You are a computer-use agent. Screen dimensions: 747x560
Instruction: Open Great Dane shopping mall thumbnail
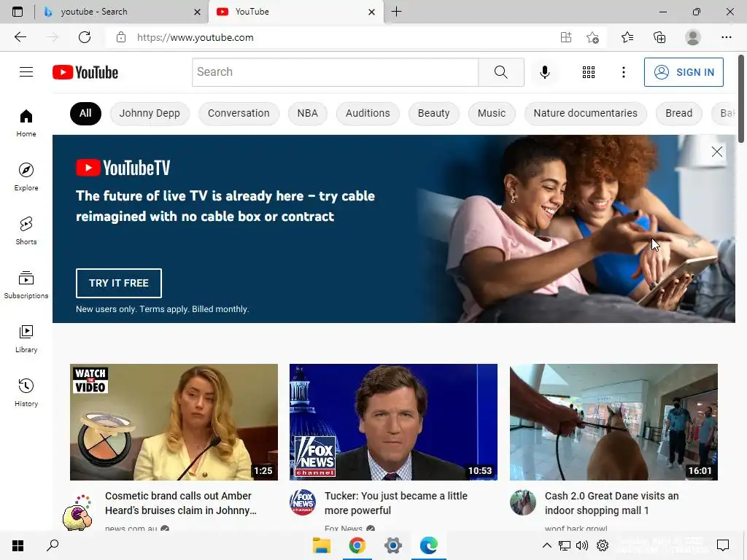coord(614,422)
